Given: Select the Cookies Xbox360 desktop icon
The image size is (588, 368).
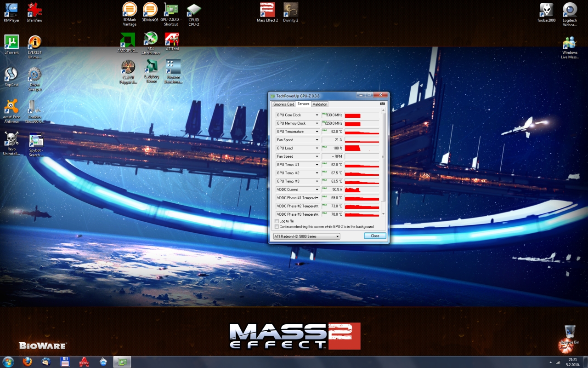Looking at the screenshot, I should [35, 111].
